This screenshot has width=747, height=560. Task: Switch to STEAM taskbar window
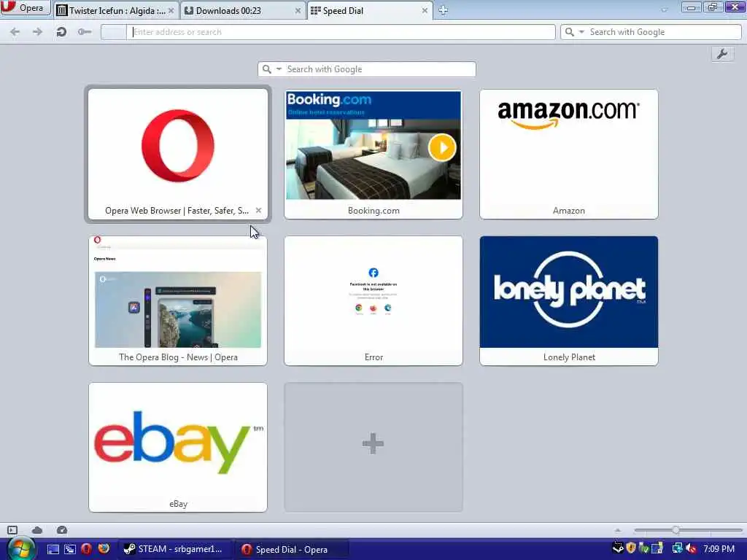click(x=175, y=549)
